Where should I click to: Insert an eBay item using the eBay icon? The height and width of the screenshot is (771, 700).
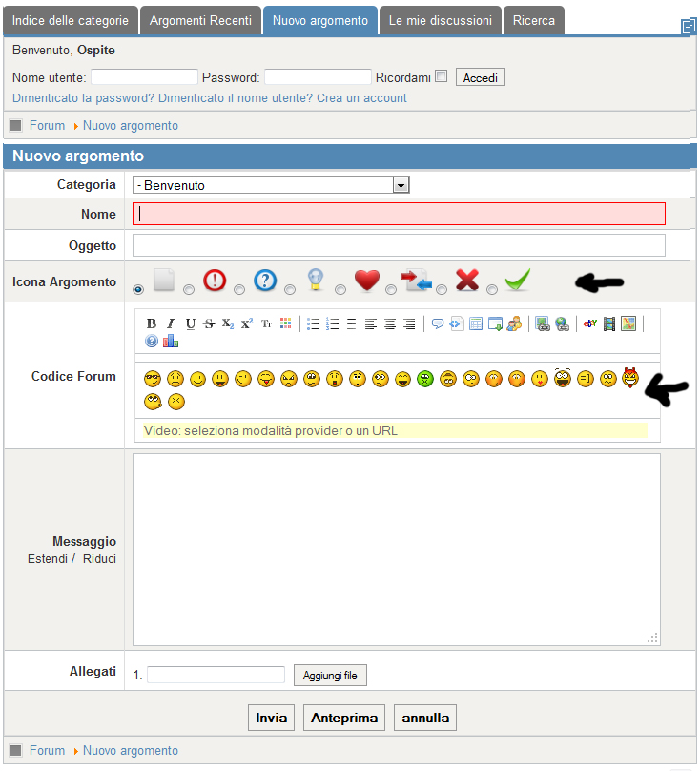pos(590,323)
